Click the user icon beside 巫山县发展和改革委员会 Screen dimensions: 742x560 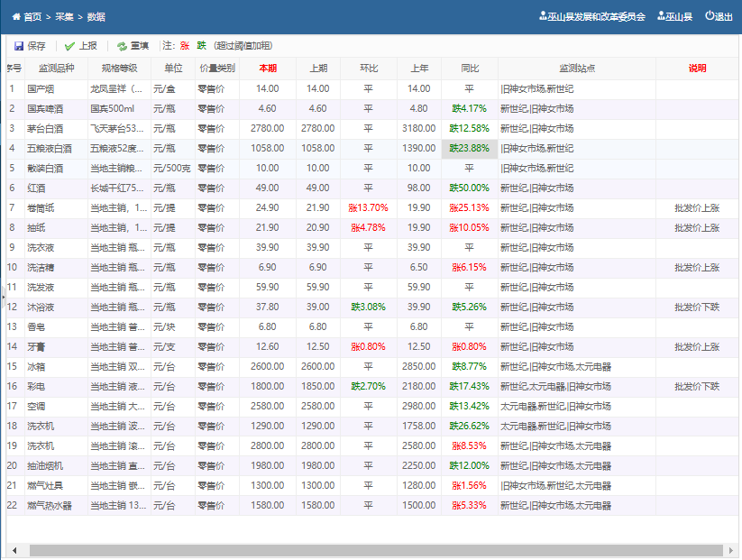pos(543,16)
